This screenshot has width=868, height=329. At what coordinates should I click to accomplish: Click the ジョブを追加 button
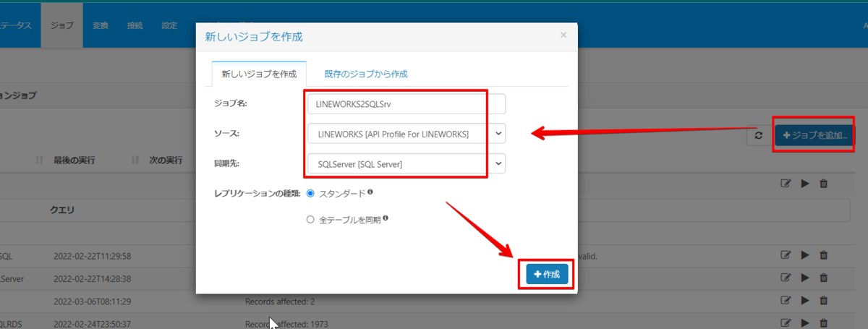pyautogui.click(x=814, y=135)
